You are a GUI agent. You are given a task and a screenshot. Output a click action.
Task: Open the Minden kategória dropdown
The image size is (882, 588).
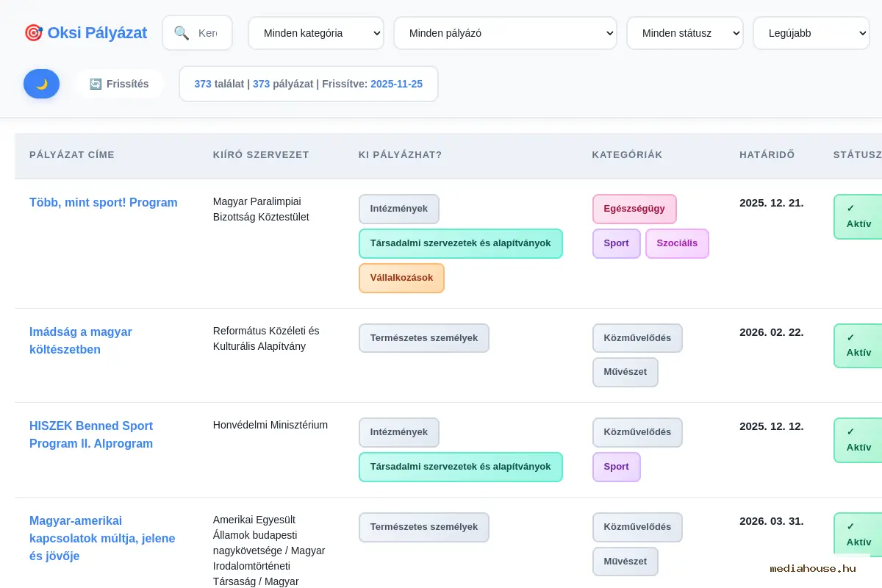[315, 33]
